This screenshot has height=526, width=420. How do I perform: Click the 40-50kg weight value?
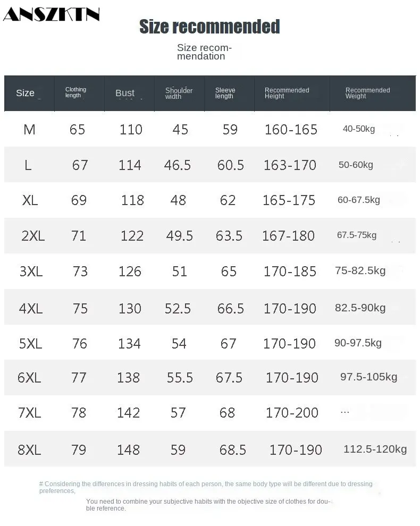[358, 129]
